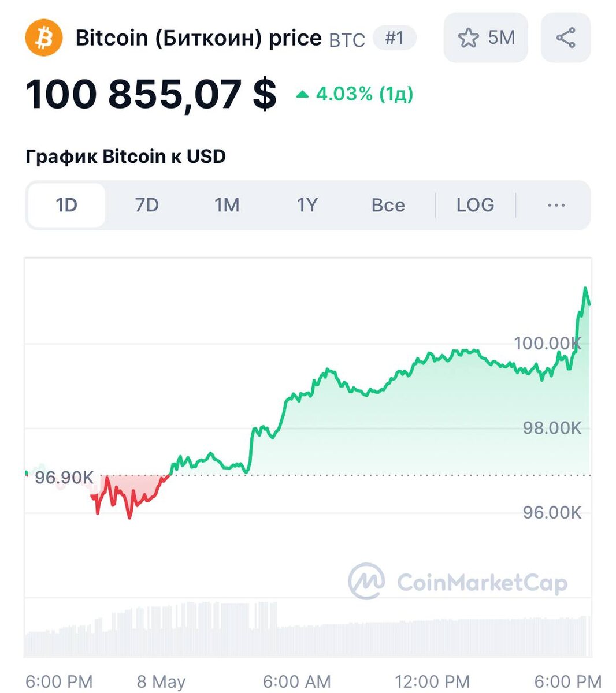Select the Все (all time) range
The height and width of the screenshot is (693, 616).
click(388, 205)
